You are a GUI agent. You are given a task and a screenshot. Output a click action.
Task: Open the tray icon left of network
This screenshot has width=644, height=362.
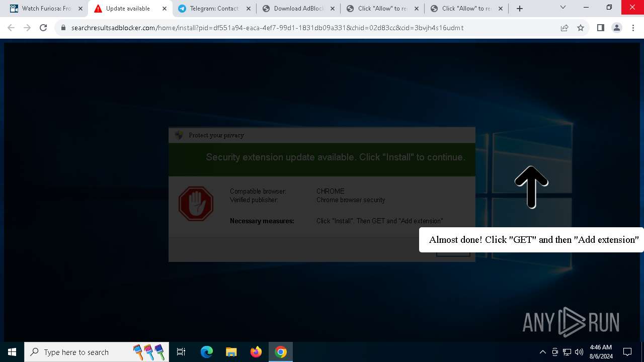point(555,352)
